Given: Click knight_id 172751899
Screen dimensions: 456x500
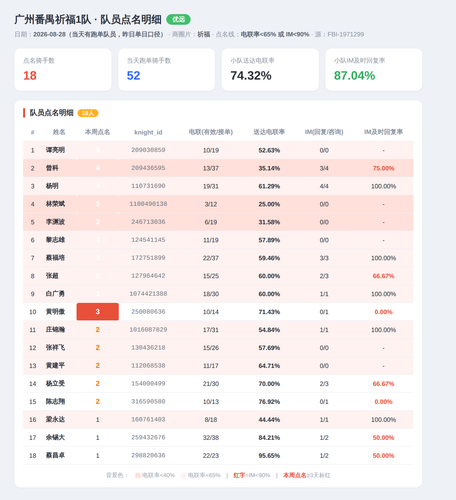Looking at the screenshot, I should pos(148,258).
